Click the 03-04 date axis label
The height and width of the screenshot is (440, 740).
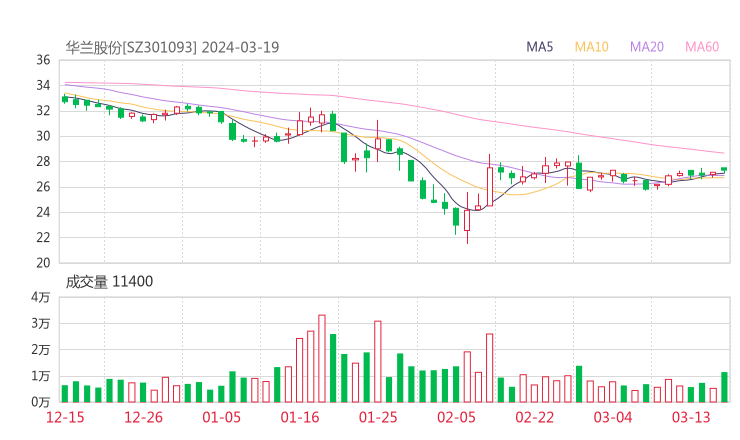point(613,417)
